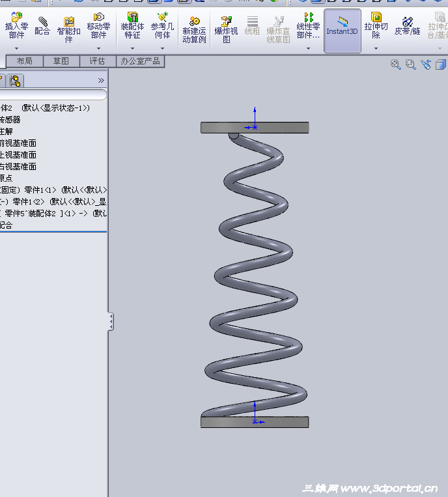Open Assembly Features (装配体特征) tool
Image resolution: width=448 pixels, height=497 pixels.
132,25
